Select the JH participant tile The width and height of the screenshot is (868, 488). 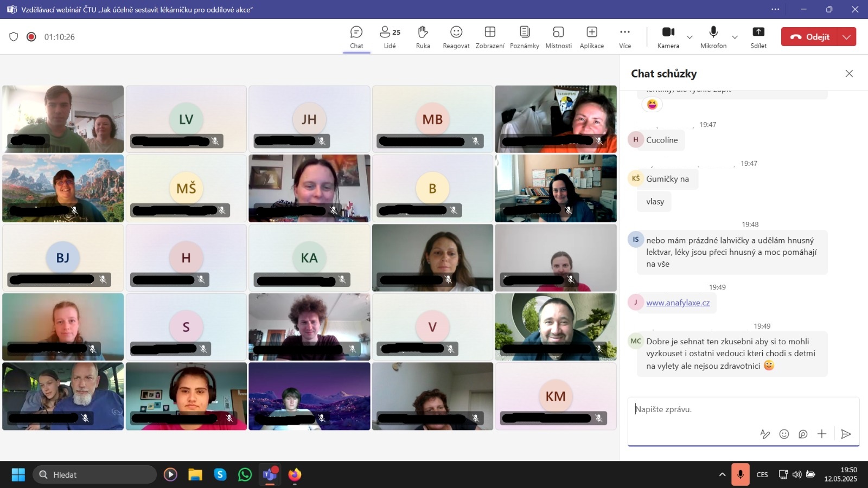pos(309,119)
